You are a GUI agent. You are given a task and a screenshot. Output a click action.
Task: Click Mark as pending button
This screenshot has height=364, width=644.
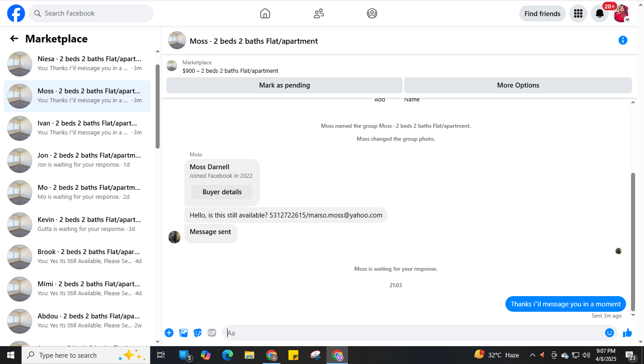tap(284, 85)
